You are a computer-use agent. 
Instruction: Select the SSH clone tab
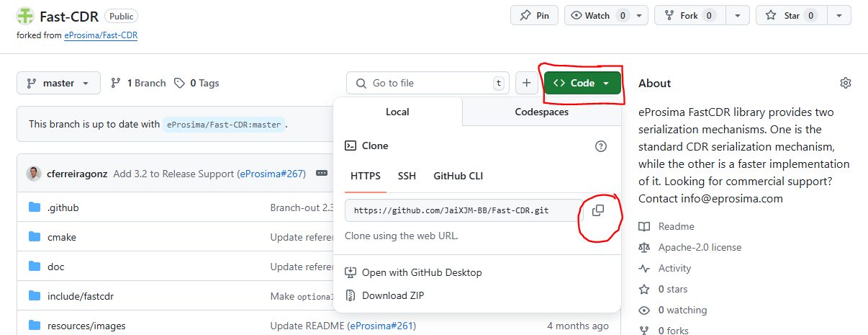pyautogui.click(x=407, y=176)
